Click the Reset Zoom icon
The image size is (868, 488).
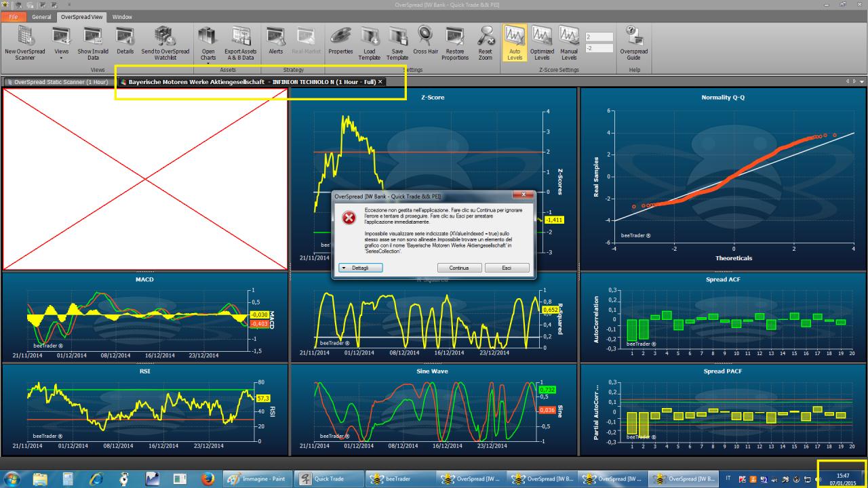(x=486, y=43)
